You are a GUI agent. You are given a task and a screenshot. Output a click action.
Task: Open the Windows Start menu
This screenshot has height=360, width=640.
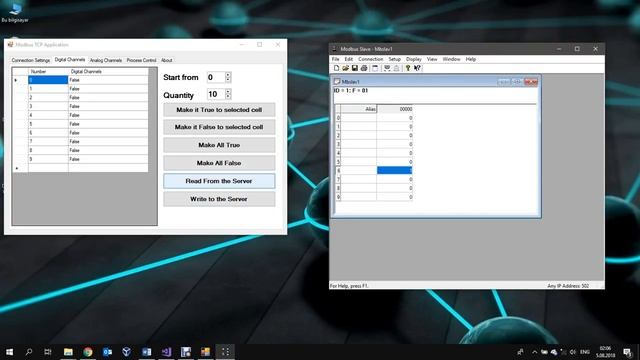[x=9, y=352]
